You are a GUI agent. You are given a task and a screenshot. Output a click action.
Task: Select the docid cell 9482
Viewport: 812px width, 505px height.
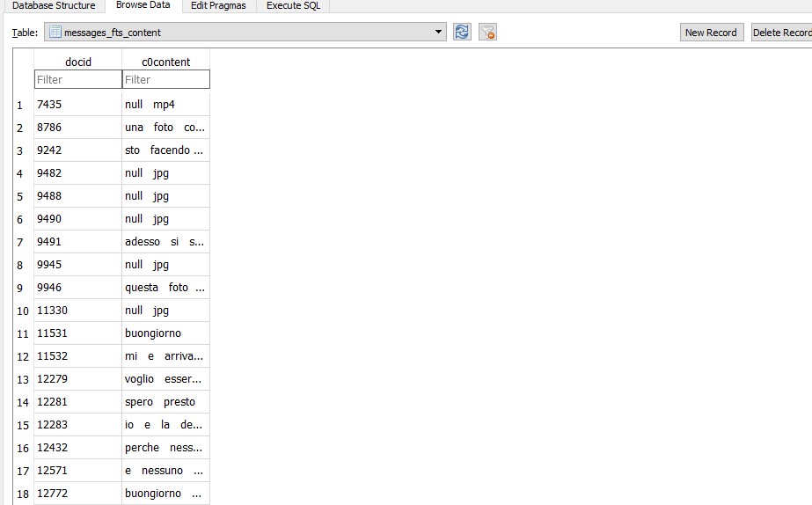tap(78, 173)
